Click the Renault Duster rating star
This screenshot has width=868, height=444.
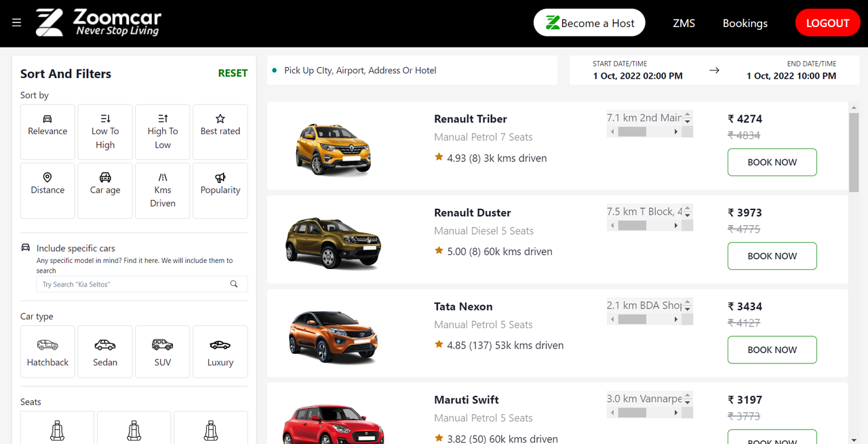tap(439, 251)
